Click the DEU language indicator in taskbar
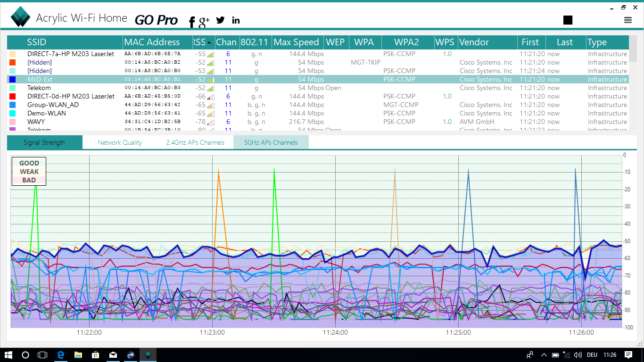644x362 pixels. coord(592,354)
